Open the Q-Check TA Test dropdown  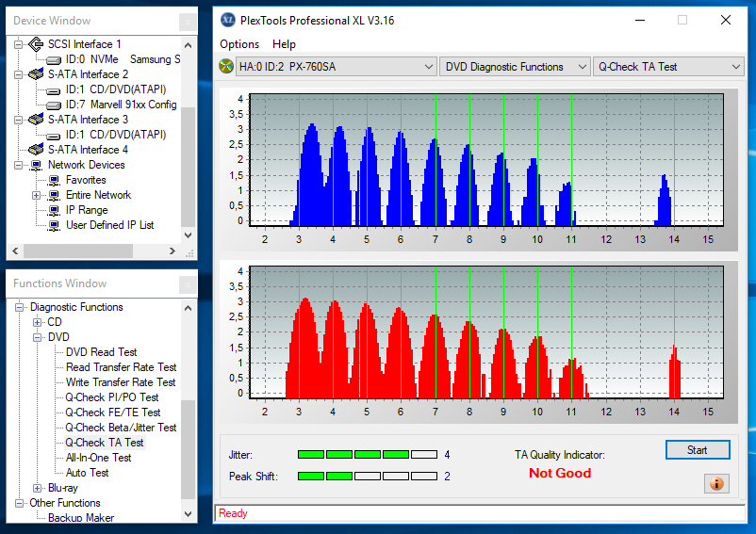[x=667, y=67]
